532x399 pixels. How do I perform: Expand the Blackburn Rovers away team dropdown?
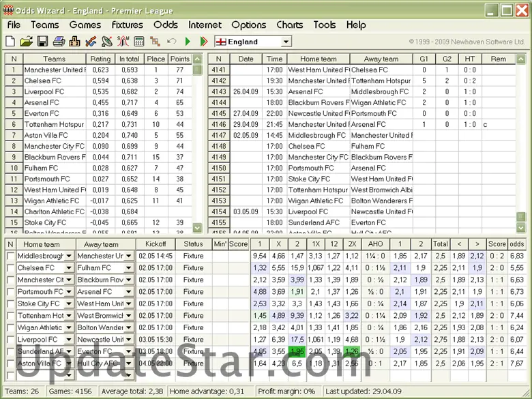129,280
